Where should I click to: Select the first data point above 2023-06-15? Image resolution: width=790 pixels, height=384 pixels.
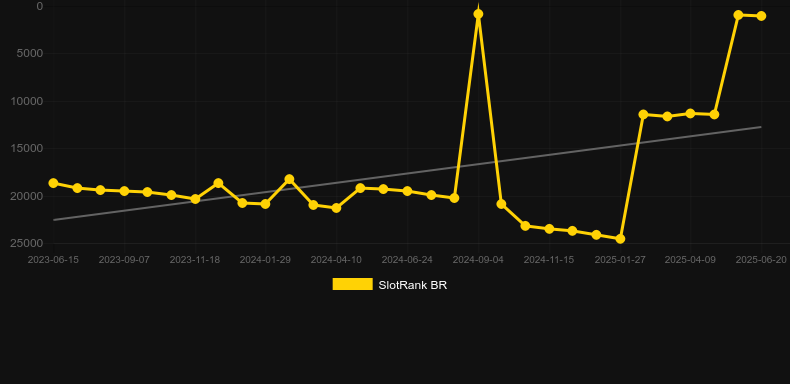tap(53, 183)
